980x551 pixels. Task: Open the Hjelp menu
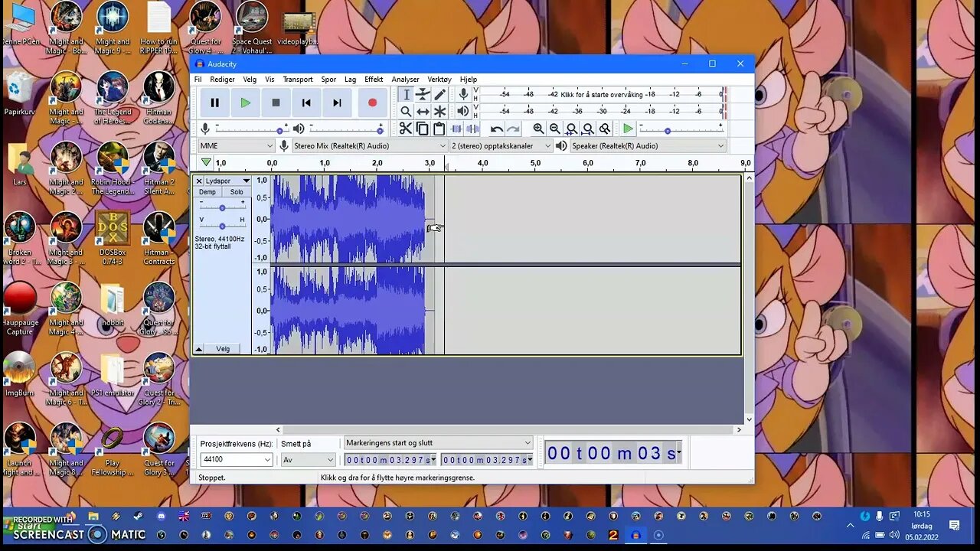pyautogui.click(x=469, y=79)
